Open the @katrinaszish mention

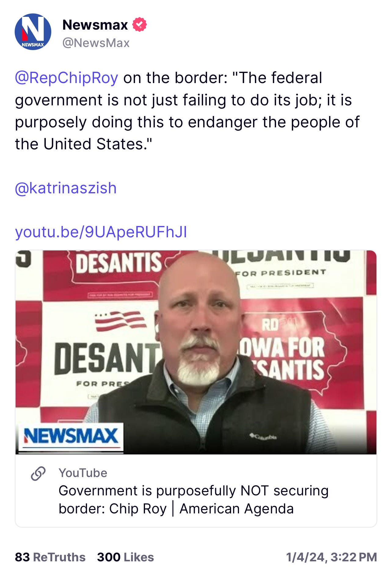(66, 188)
